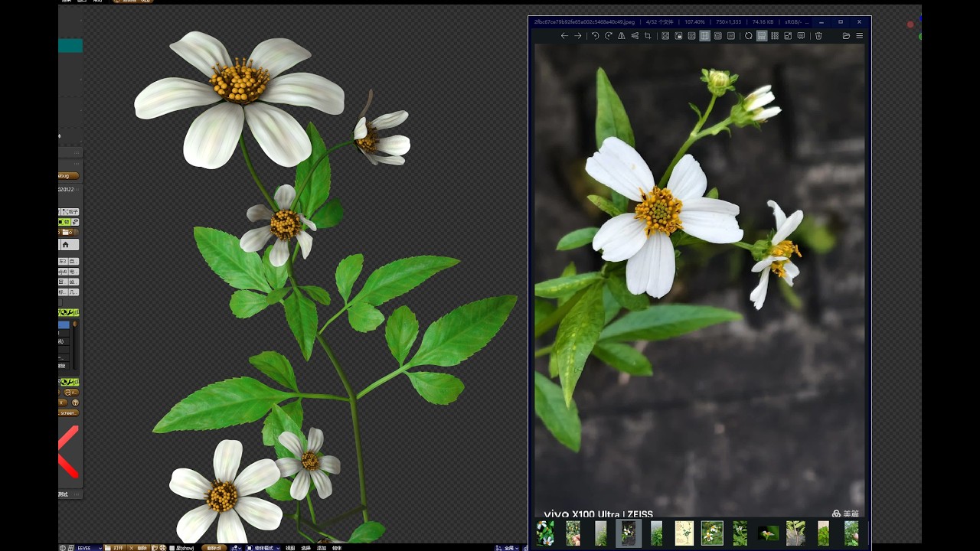Toggle highlighted filmstrip button in viewer toolbar
The width and height of the screenshot is (980, 551).
click(x=762, y=36)
